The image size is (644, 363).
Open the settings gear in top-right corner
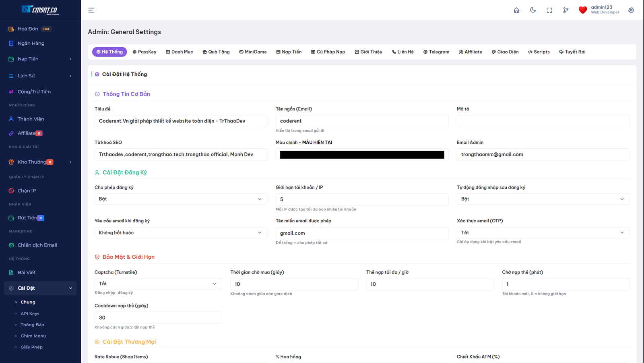(x=631, y=10)
